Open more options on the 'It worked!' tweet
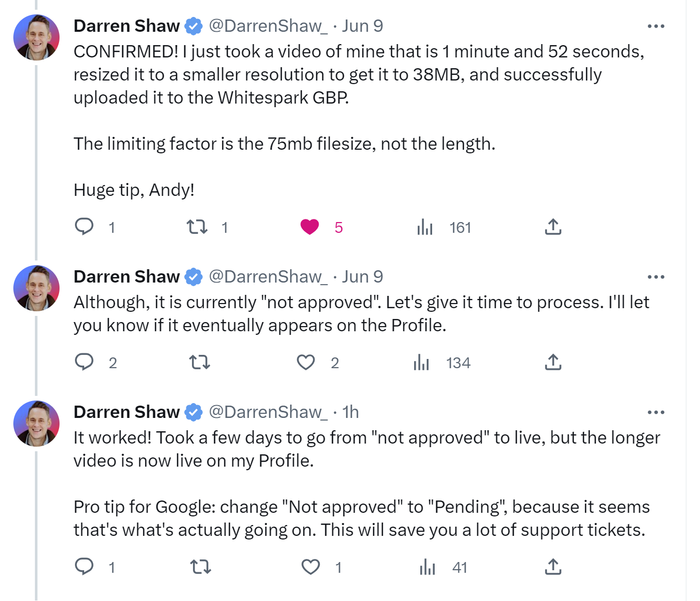 (657, 412)
